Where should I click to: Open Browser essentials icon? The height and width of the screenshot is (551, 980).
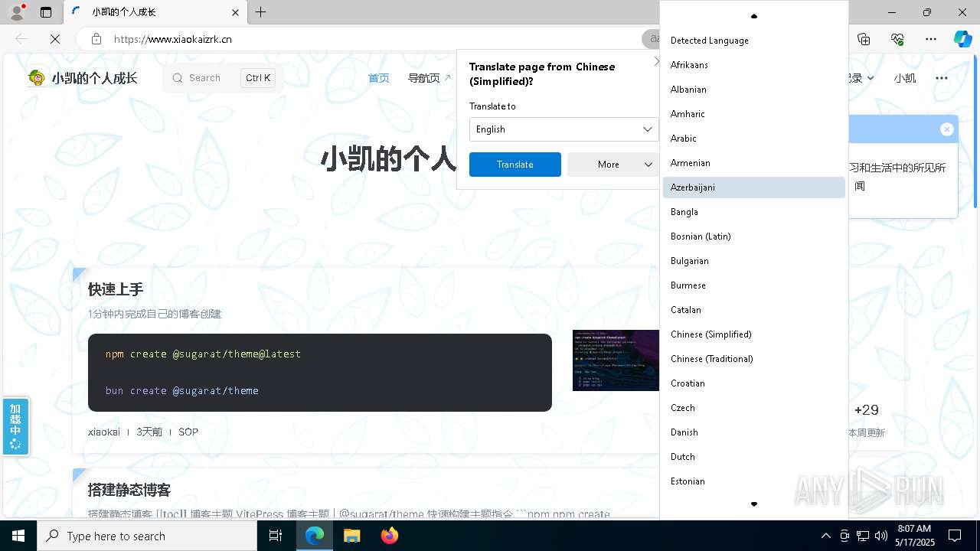point(897,39)
